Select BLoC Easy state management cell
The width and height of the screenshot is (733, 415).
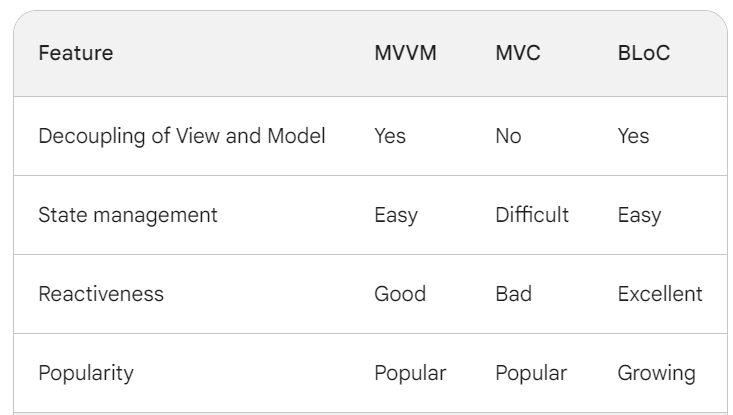[640, 215]
